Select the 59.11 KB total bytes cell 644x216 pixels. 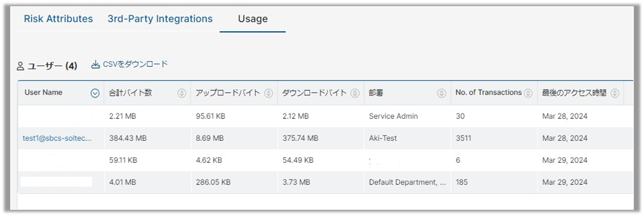coord(147,160)
